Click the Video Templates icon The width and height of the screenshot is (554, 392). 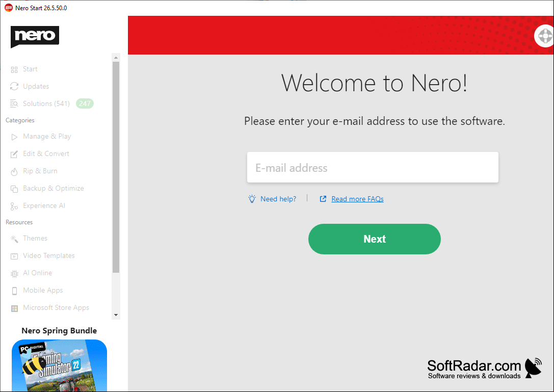[14, 256]
